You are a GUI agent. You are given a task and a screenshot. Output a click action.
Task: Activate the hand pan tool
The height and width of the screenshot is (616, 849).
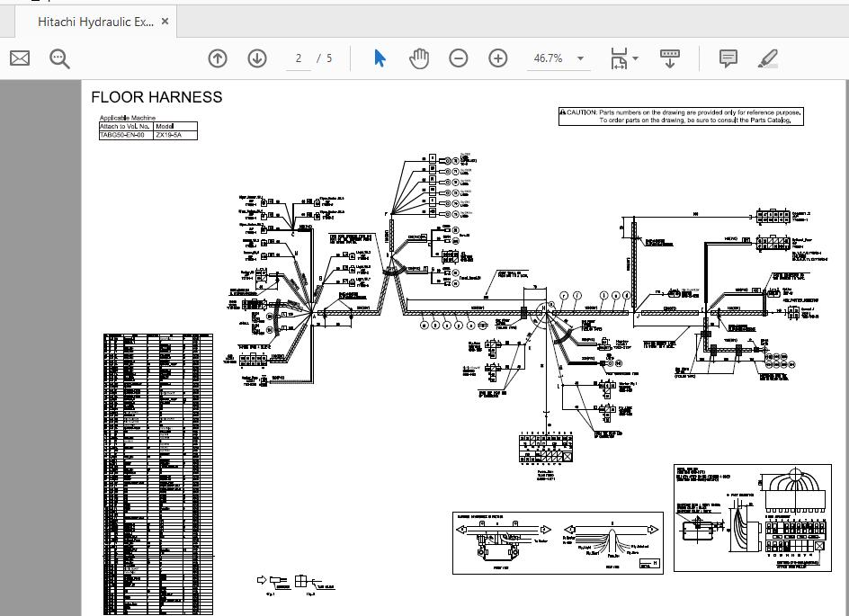coord(419,58)
